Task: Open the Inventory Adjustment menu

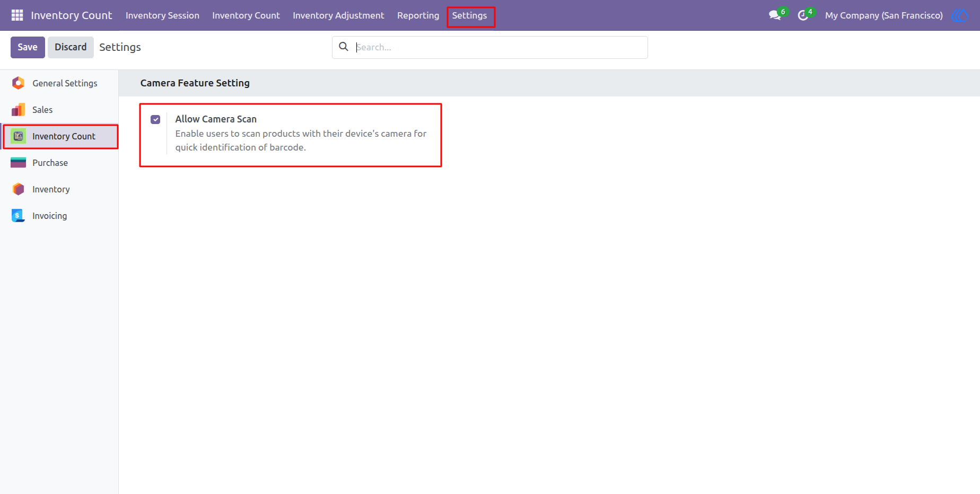Action: (338, 15)
